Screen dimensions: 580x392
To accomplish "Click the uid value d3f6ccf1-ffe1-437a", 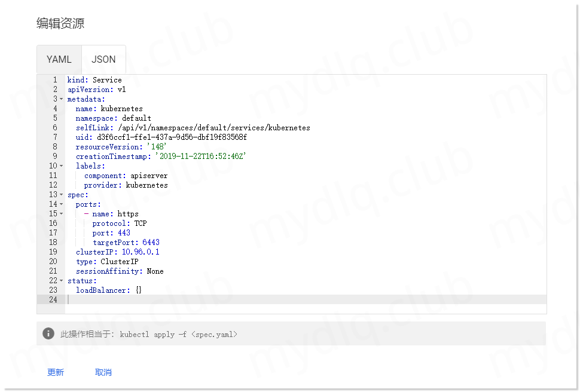I will click(172, 137).
